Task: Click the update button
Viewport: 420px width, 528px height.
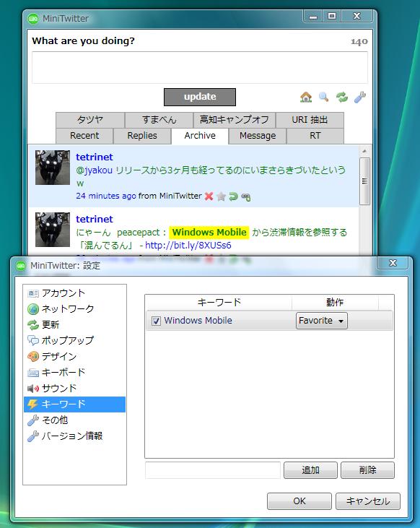Action: (200, 97)
